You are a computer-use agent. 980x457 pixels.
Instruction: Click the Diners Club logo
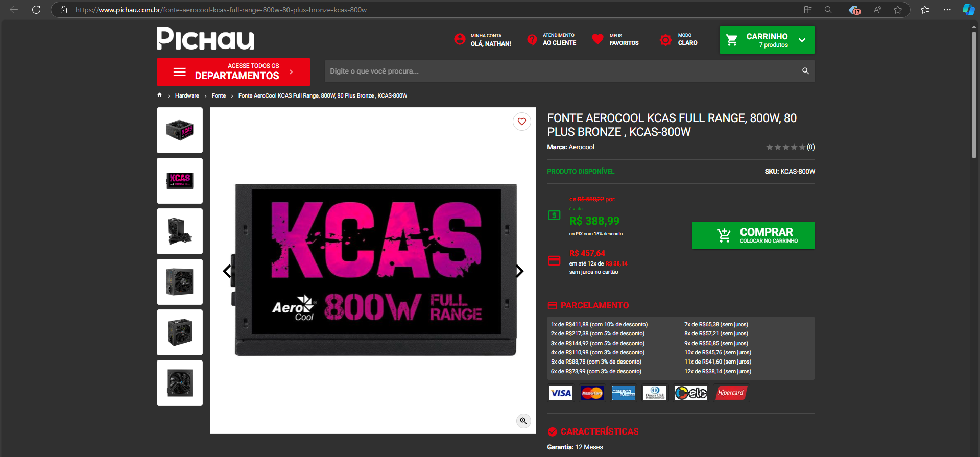[655, 393]
